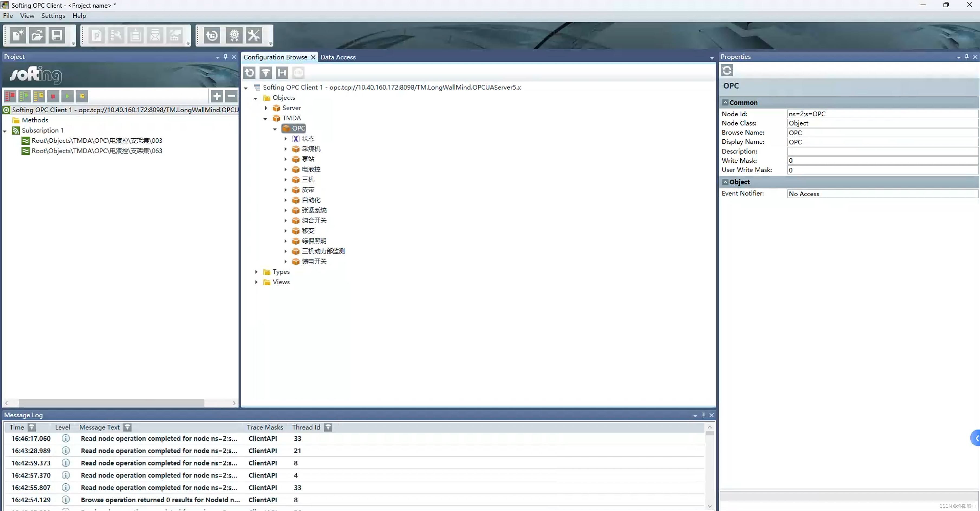980x511 pixels.
Task: Refresh the Properties panel
Action: [727, 70]
